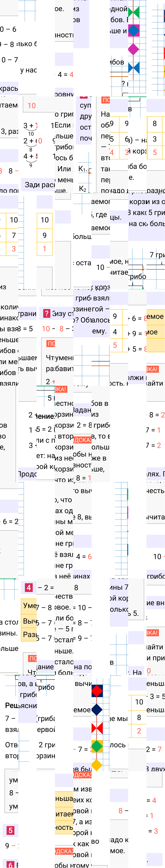Click the cell 8 in the 10-8-2 table
The image size is (165, 868).
[139, 718]
